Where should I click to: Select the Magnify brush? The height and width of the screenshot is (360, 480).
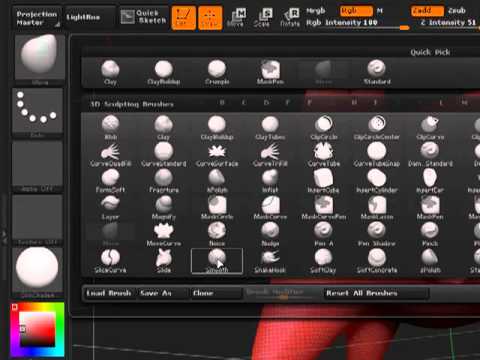tap(163, 208)
